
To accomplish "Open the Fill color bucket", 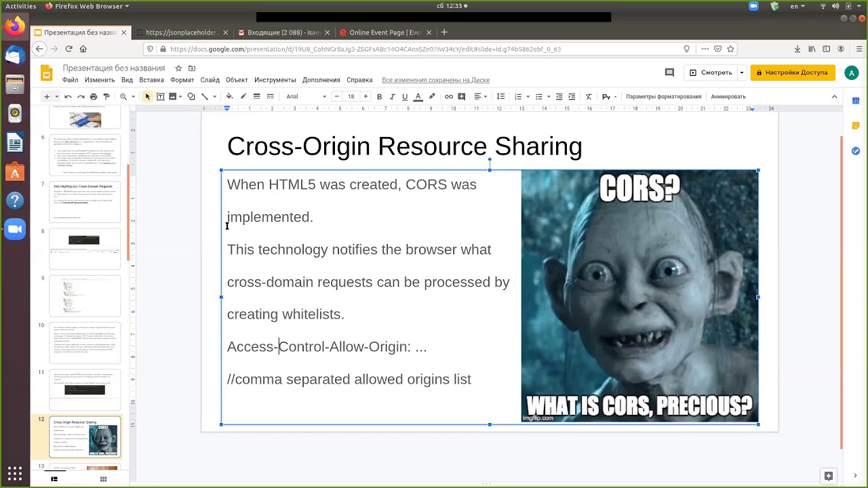I will [x=230, y=96].
